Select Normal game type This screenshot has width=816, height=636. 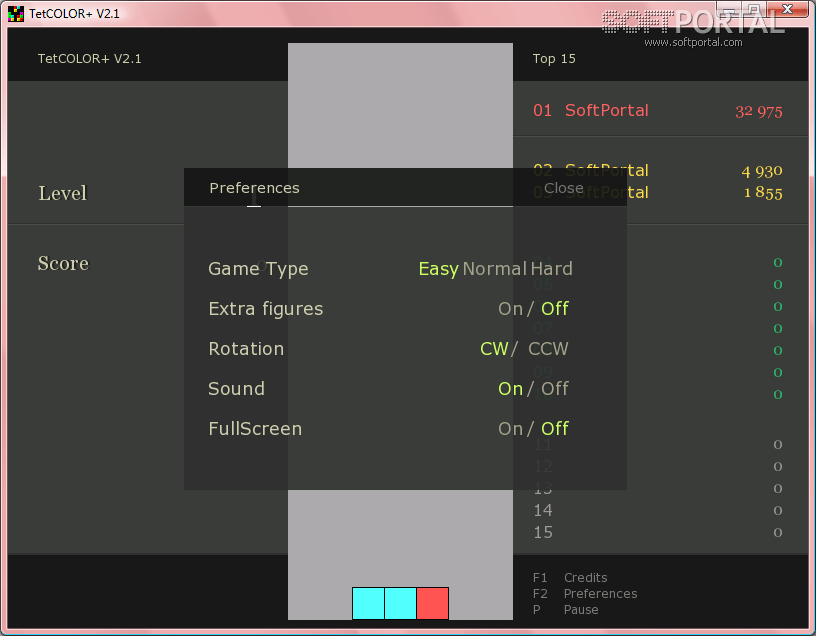pyautogui.click(x=494, y=269)
